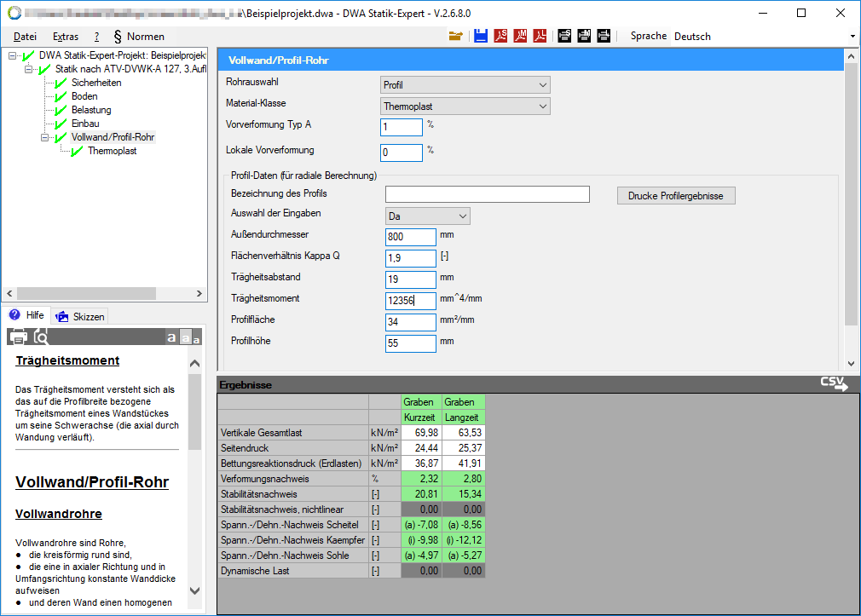861x616 pixels.
Task: Open the Rohrauswahl dropdown
Action: click(x=465, y=85)
